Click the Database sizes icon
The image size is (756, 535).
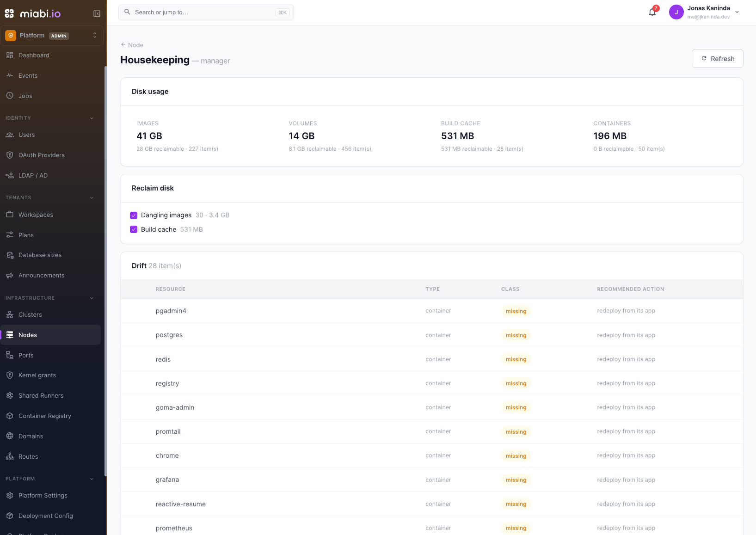pyautogui.click(x=10, y=255)
